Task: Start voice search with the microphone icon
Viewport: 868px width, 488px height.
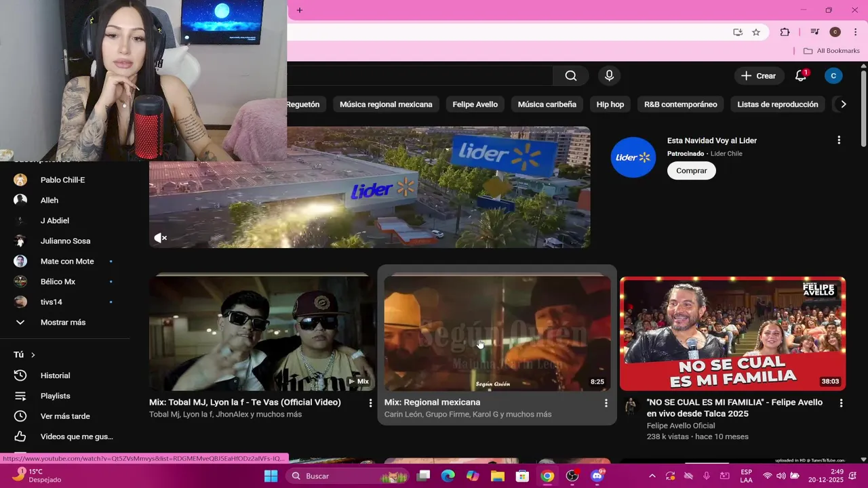Action: [x=609, y=76]
